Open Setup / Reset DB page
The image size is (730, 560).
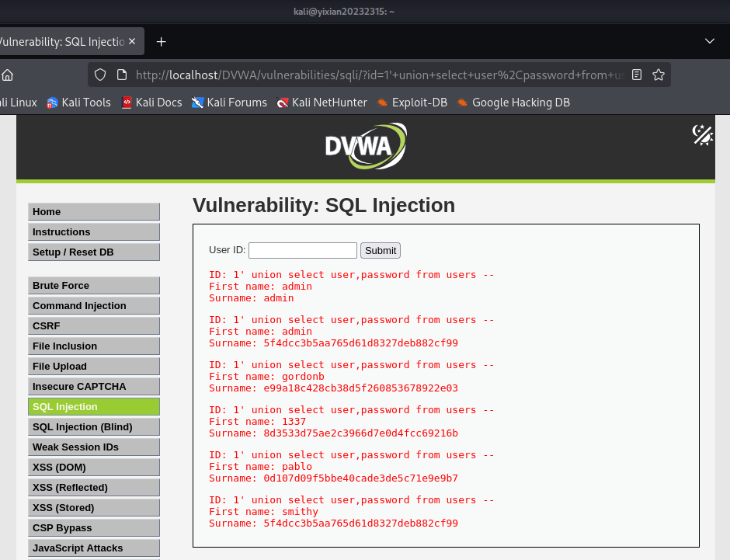click(x=93, y=252)
